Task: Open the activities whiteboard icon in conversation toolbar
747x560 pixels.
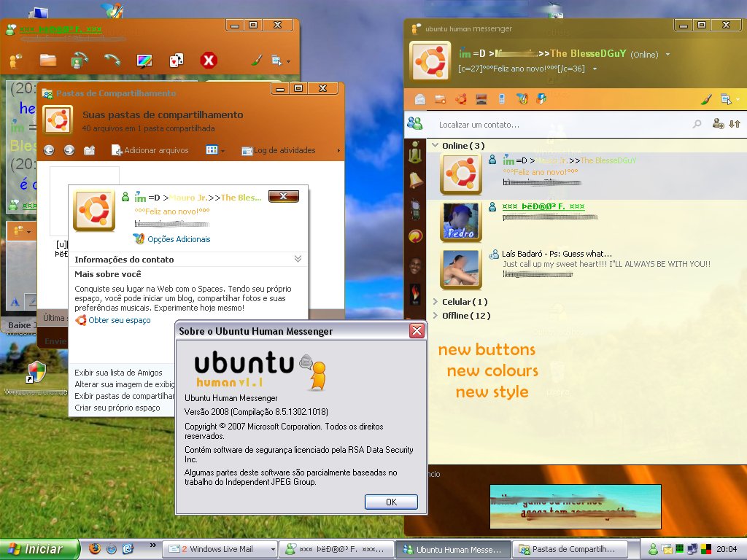Action: coord(144,61)
